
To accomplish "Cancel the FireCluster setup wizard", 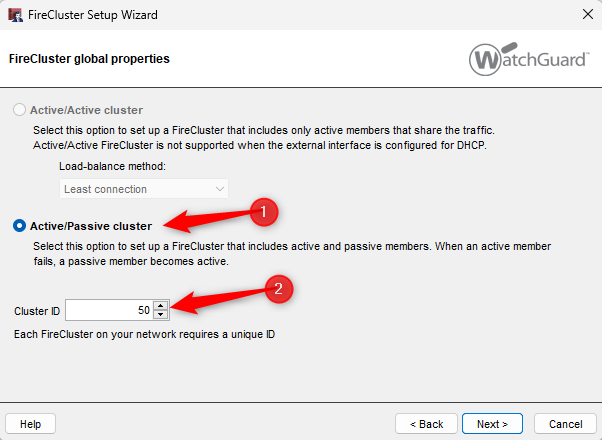I will coord(565,424).
